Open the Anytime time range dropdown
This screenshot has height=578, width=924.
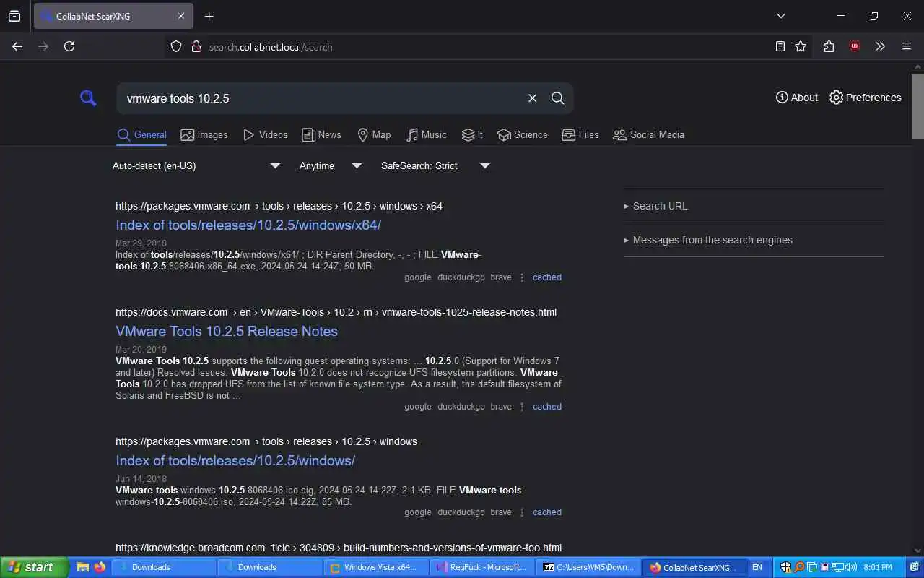331,165
